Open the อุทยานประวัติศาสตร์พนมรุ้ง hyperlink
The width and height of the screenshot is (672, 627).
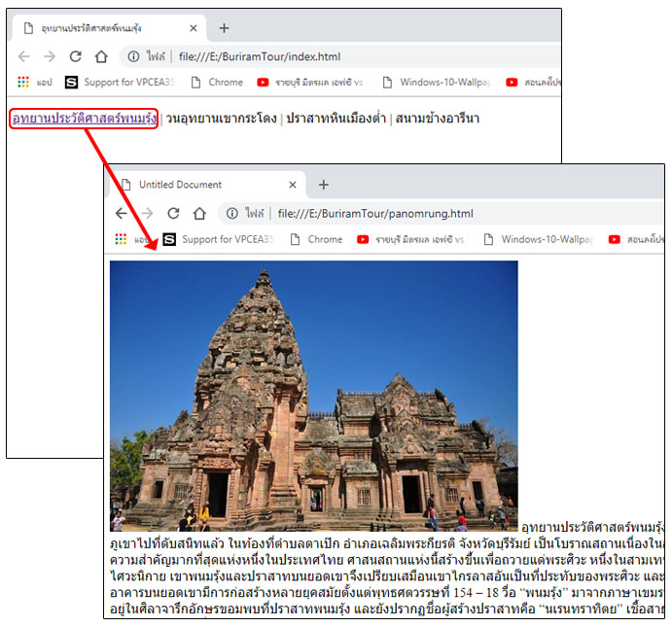click(84, 119)
